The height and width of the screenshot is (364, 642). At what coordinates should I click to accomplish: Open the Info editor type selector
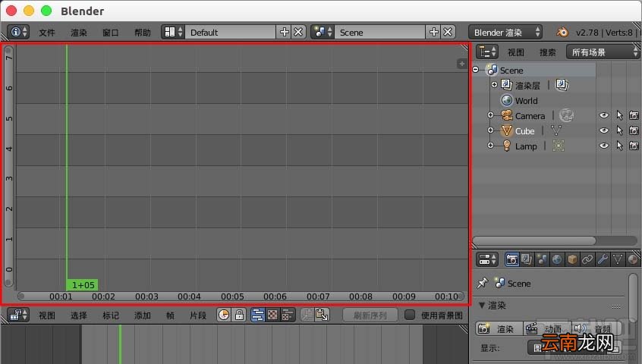(x=18, y=32)
